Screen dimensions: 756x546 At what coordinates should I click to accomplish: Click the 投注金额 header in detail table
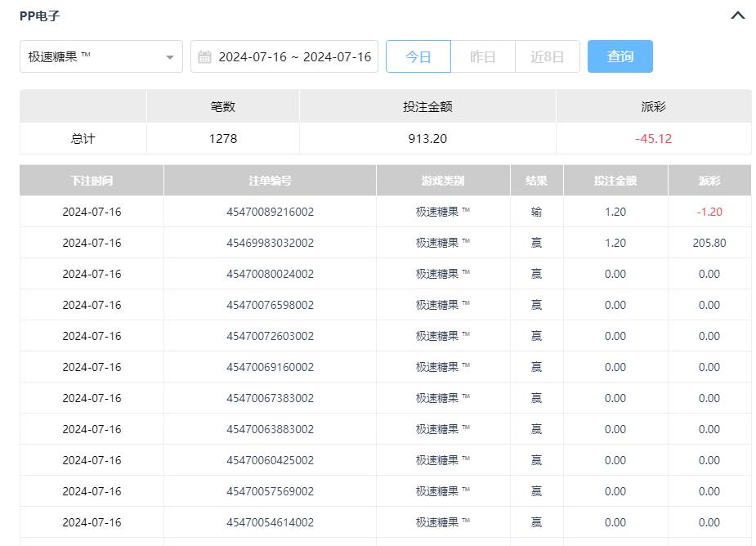coord(615,181)
